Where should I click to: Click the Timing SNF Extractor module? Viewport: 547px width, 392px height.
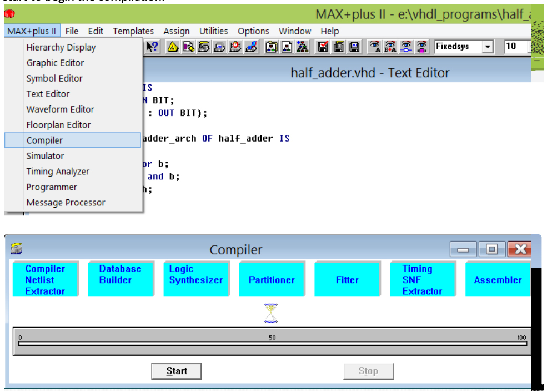423,279
